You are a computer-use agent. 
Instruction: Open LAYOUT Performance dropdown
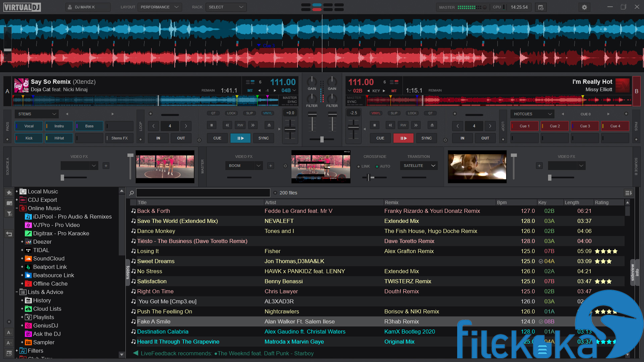tap(160, 7)
